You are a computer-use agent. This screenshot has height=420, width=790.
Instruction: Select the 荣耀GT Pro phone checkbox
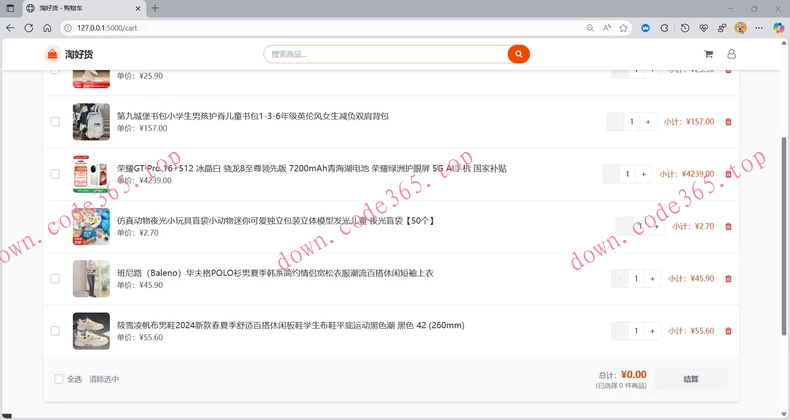[x=55, y=174]
